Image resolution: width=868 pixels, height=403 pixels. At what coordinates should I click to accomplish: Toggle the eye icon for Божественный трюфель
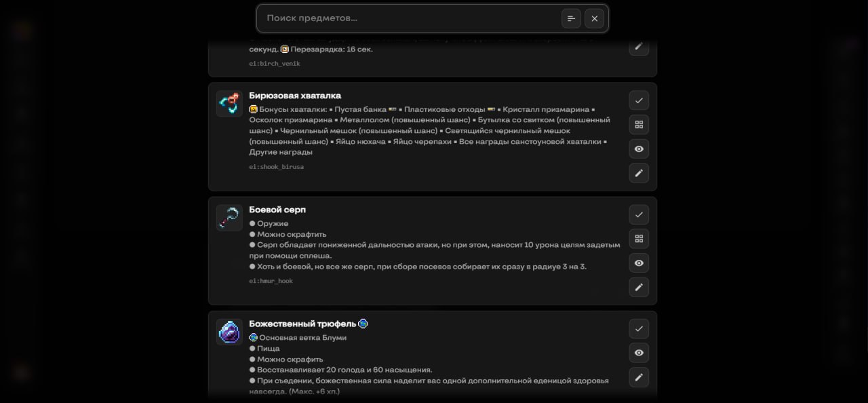[639, 353]
